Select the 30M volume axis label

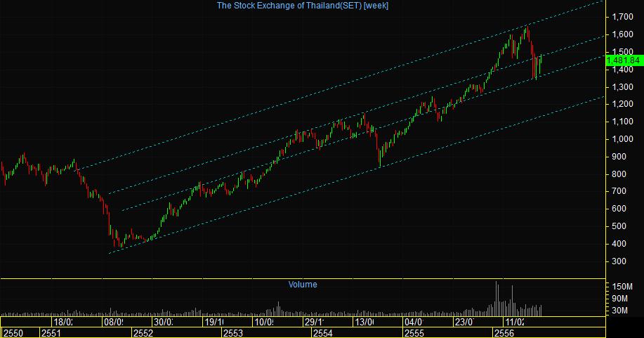tap(619, 310)
